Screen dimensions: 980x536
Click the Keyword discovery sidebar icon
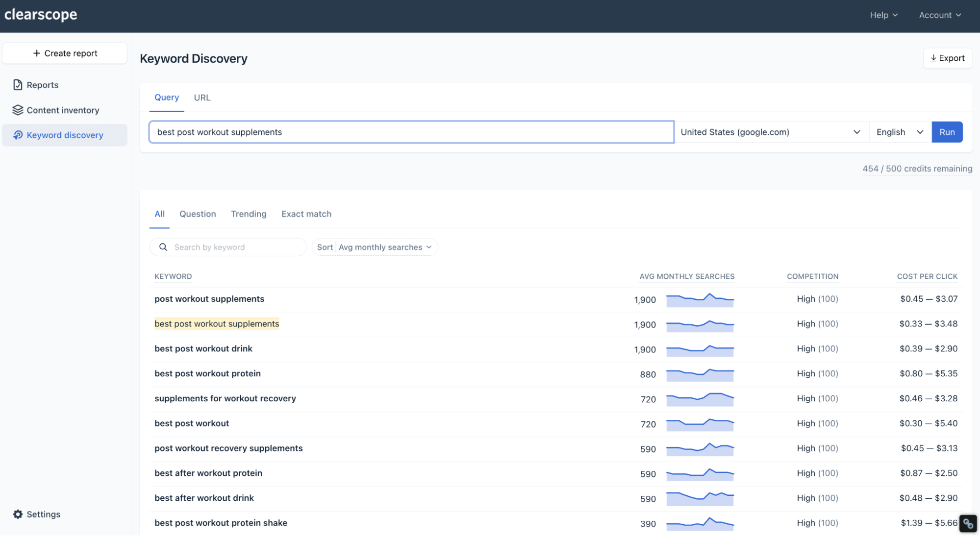pyautogui.click(x=18, y=135)
